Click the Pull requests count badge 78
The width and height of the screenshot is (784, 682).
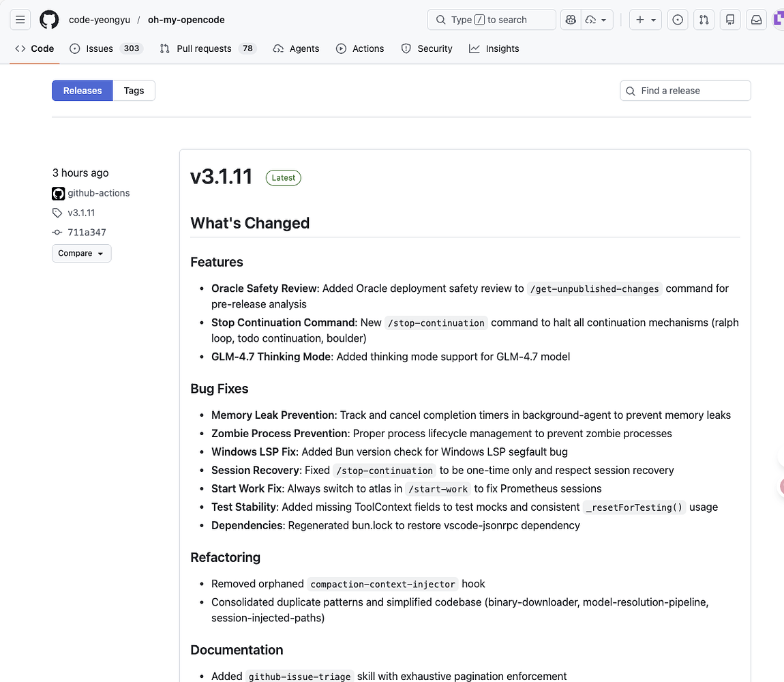247,48
